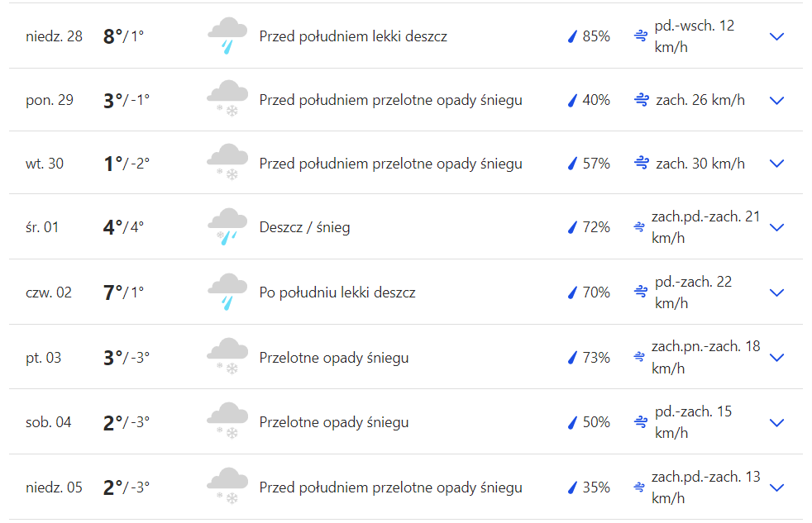Click the snow cloud icon for wt. 30
Screen dimensions: 812x523
coord(227,164)
